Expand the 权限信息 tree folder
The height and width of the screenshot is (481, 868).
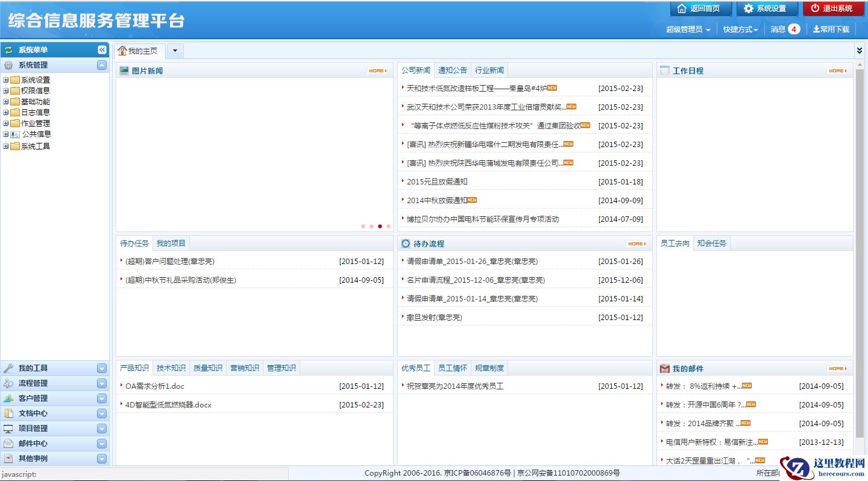pos(6,91)
